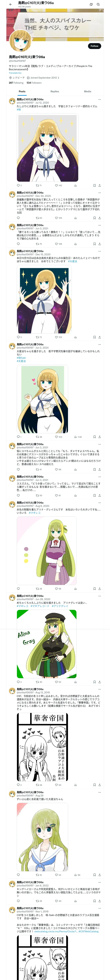Open the Posts tab

point(22,91)
